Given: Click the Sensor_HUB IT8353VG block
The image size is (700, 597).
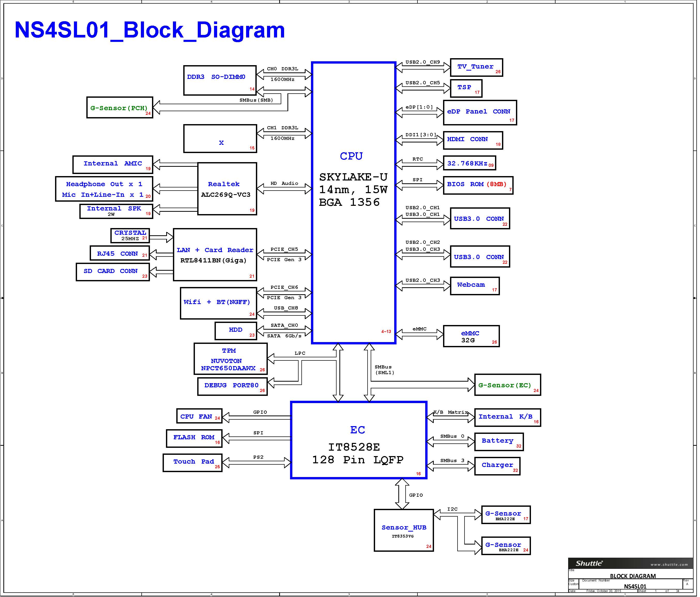Looking at the screenshot, I should tap(403, 531).
